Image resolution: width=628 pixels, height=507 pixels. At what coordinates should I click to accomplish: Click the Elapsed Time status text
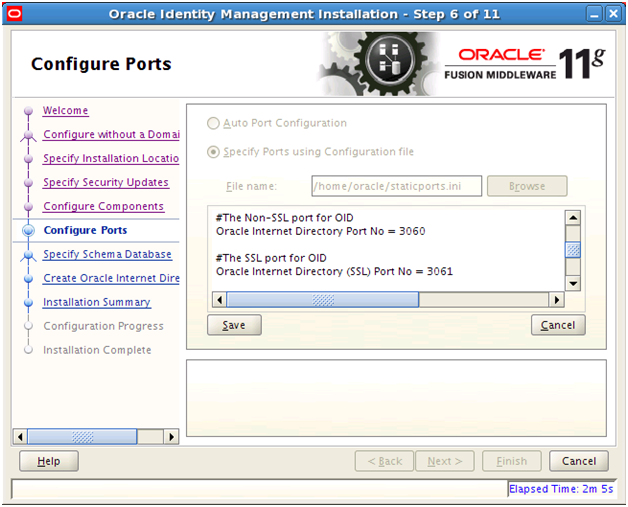coord(561,489)
